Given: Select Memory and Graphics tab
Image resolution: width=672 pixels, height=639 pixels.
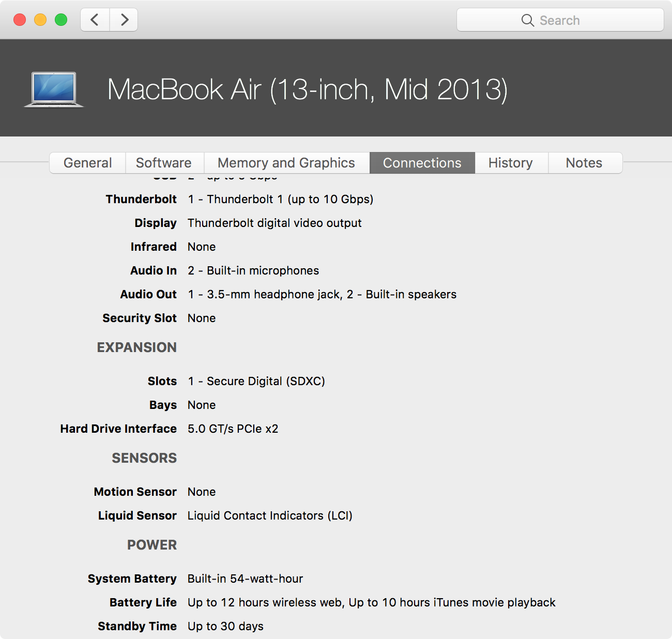Looking at the screenshot, I should [x=286, y=163].
